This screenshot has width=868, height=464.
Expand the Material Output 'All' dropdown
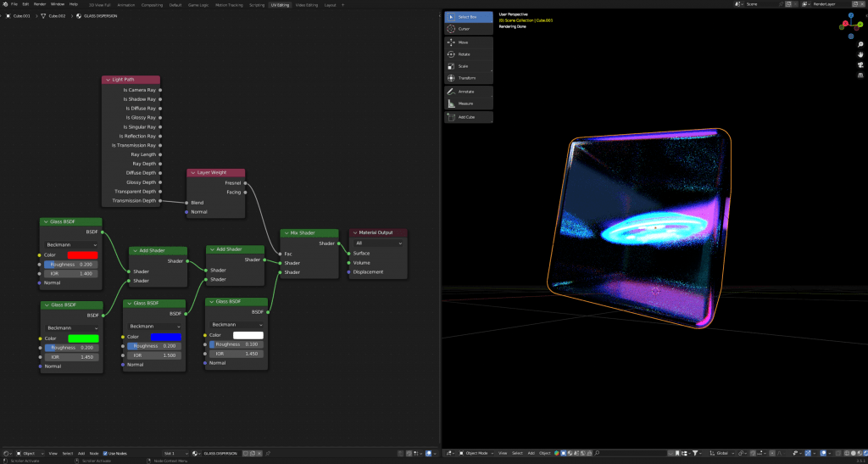point(376,243)
